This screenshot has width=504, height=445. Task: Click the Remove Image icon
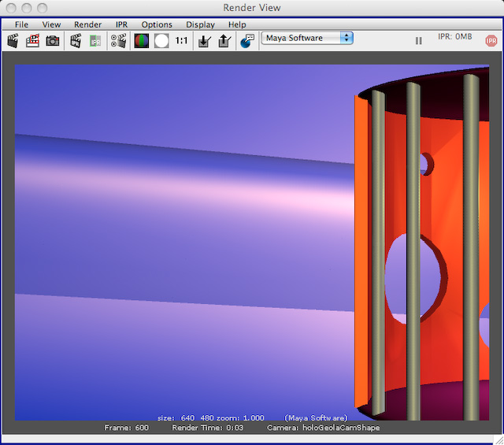point(224,40)
